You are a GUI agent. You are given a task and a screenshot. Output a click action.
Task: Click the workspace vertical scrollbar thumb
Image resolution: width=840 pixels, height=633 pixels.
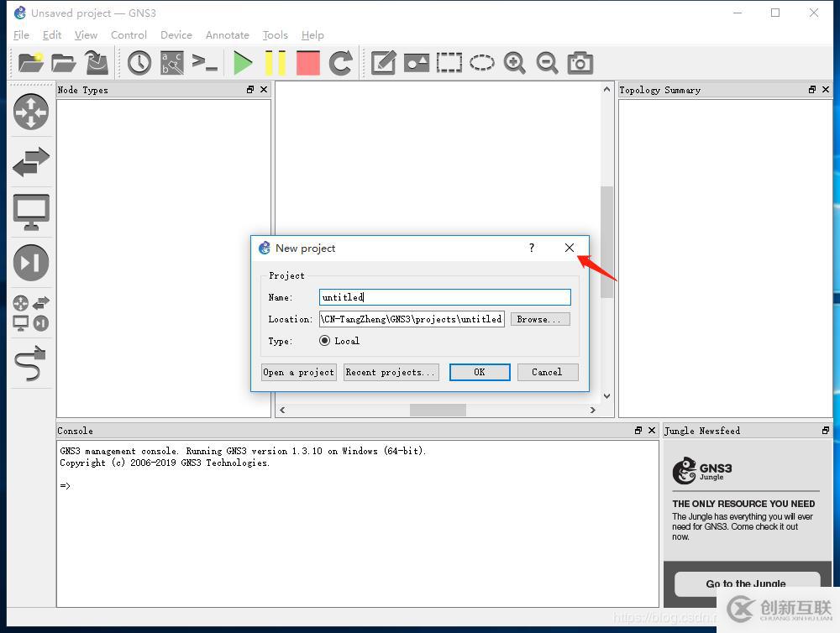pyautogui.click(x=606, y=242)
